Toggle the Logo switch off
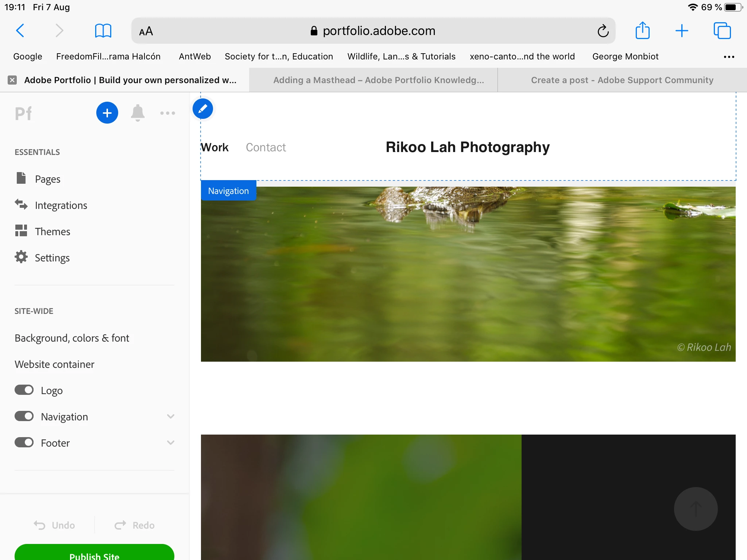This screenshot has width=747, height=560. (x=24, y=390)
